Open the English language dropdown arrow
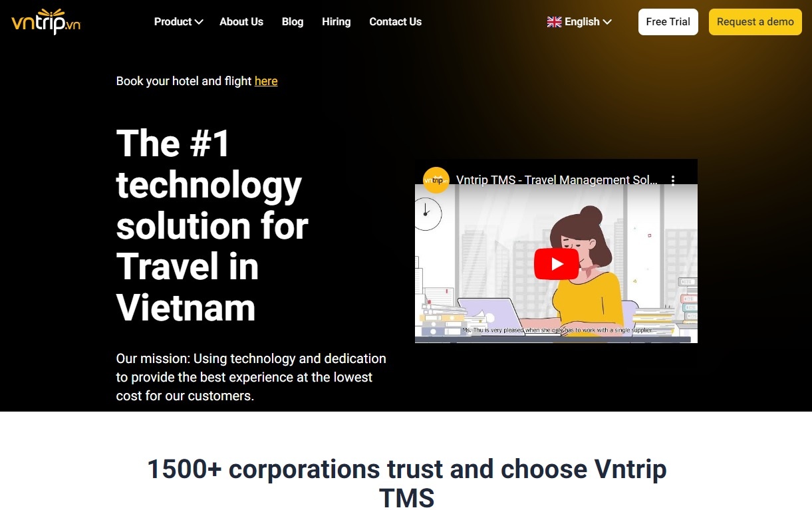Image resolution: width=812 pixels, height=510 pixels. pos(607,22)
